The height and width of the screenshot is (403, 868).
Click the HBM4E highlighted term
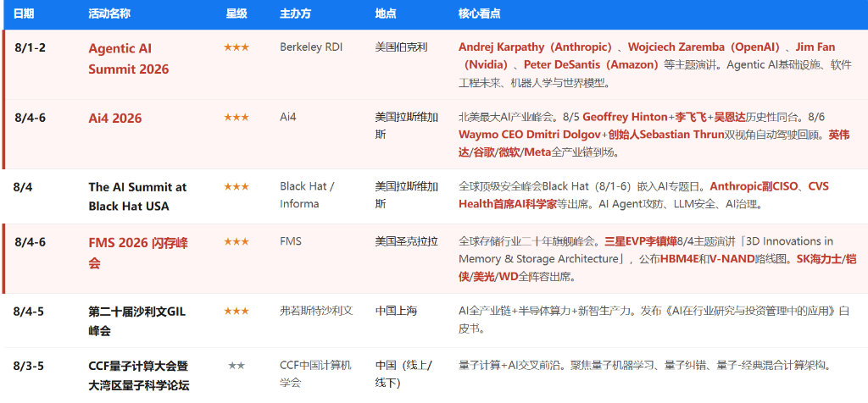coord(679,259)
